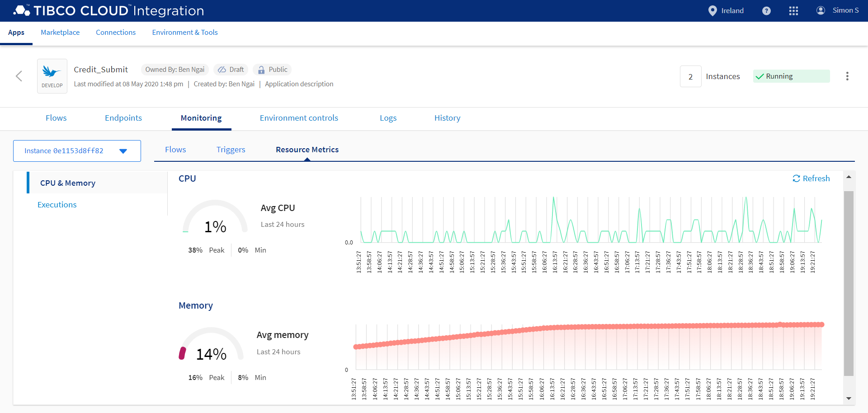
Task: Click the back arrow chevron
Action: 19,76
